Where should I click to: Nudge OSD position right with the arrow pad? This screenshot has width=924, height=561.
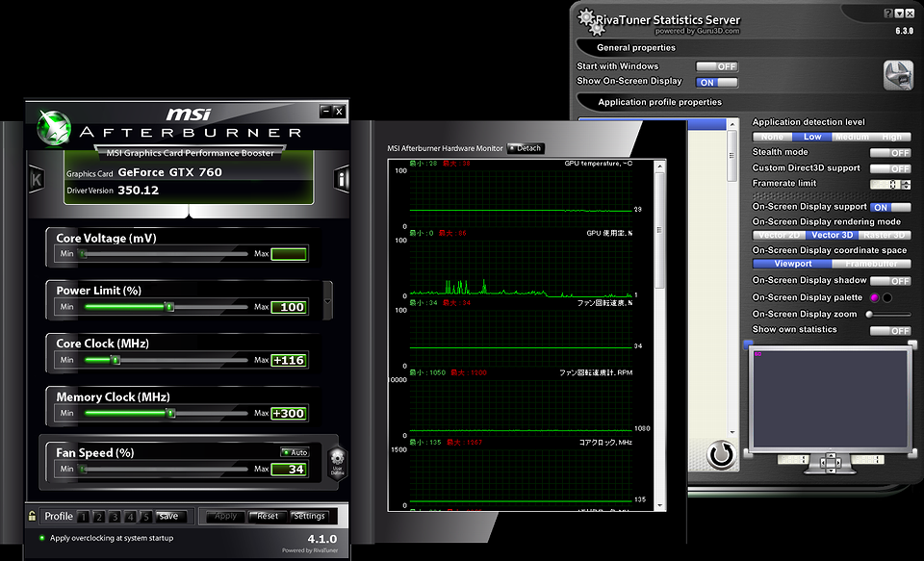[837, 462]
